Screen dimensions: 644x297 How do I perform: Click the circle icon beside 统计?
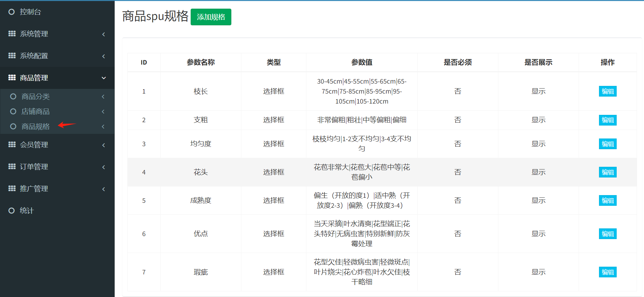click(x=12, y=210)
